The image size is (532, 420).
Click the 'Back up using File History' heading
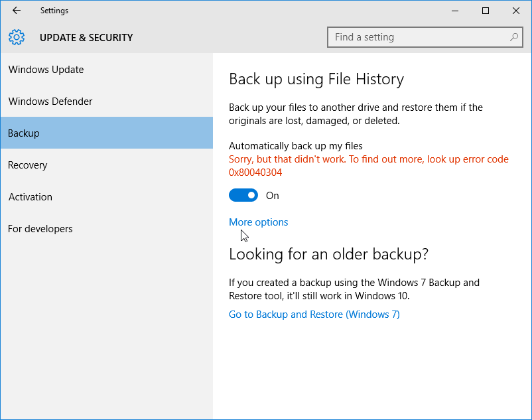click(x=316, y=80)
